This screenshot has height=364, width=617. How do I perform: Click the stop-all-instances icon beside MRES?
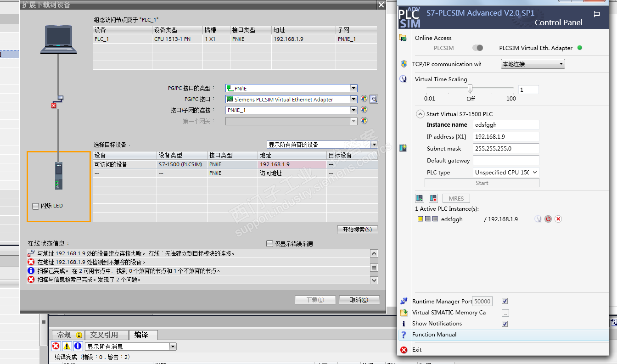pos(433,198)
